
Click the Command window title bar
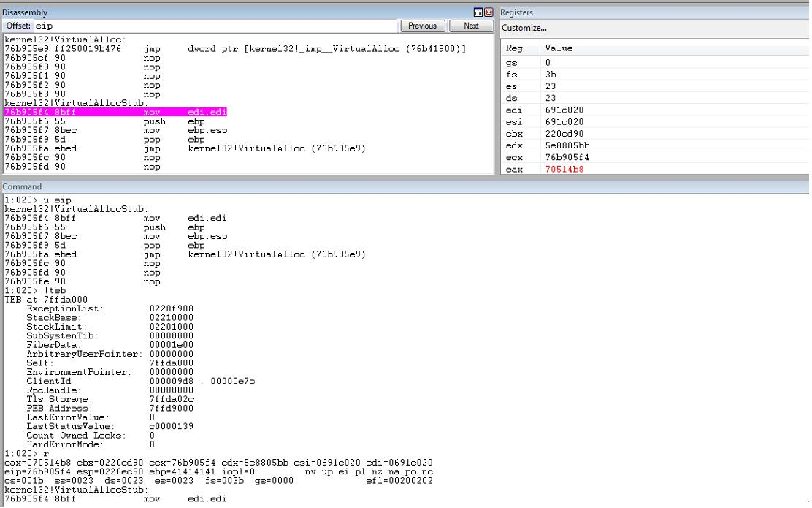[x=405, y=186]
